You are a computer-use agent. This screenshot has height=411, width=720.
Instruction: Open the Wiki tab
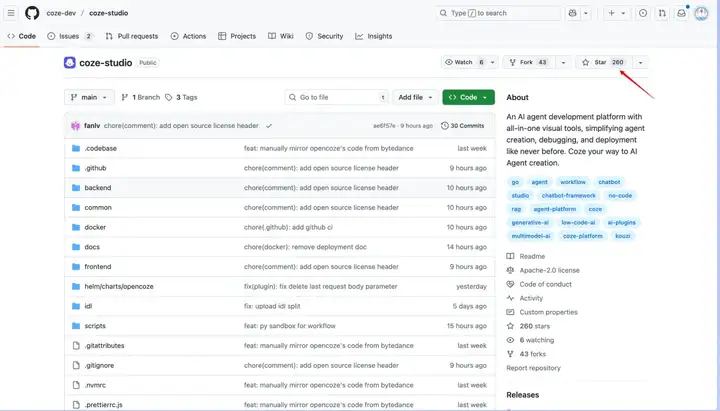tap(281, 36)
